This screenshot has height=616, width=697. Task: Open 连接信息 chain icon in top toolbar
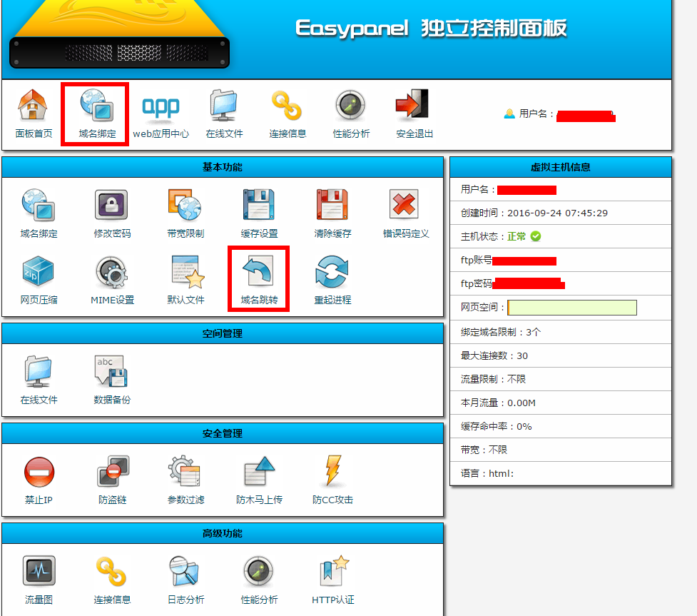(287, 106)
